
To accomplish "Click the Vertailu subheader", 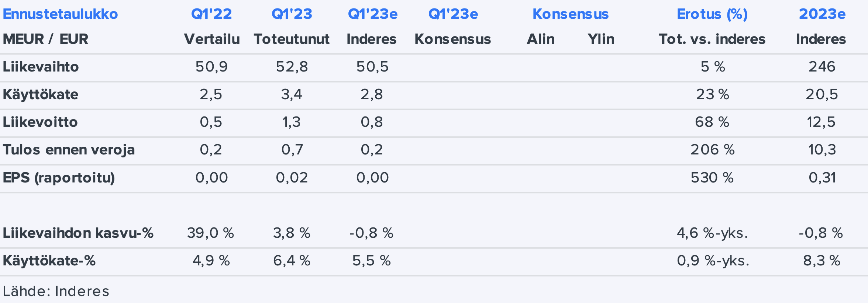I will point(212,39).
